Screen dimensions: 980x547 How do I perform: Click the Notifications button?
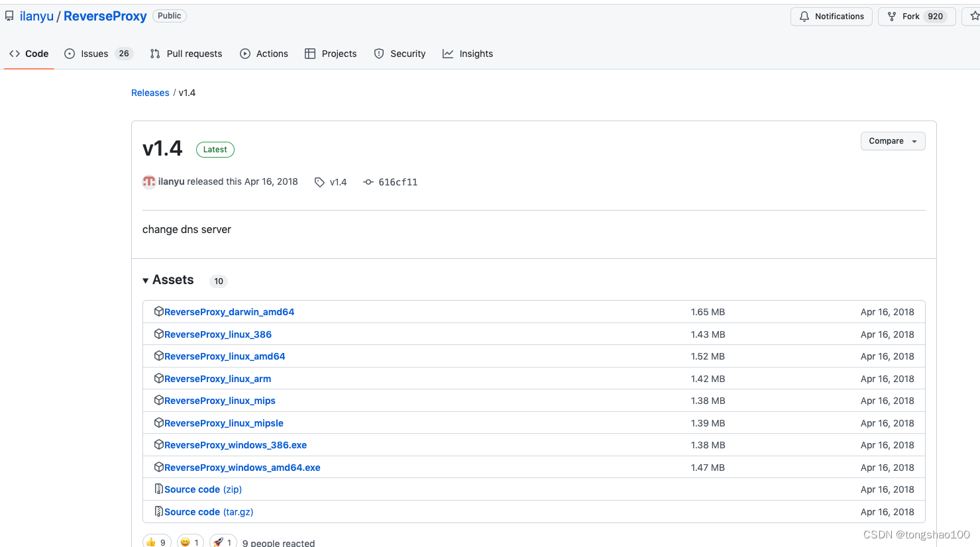click(832, 17)
